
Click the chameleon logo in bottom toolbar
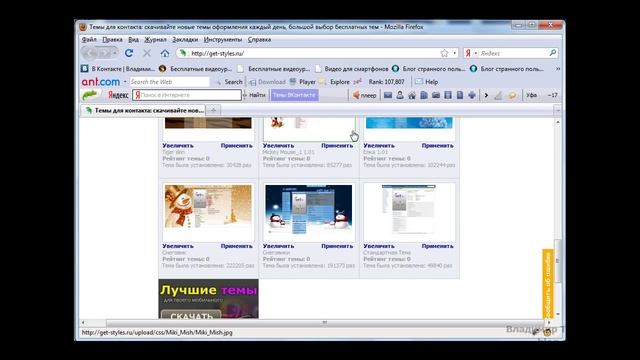pyautogui.click(x=90, y=95)
